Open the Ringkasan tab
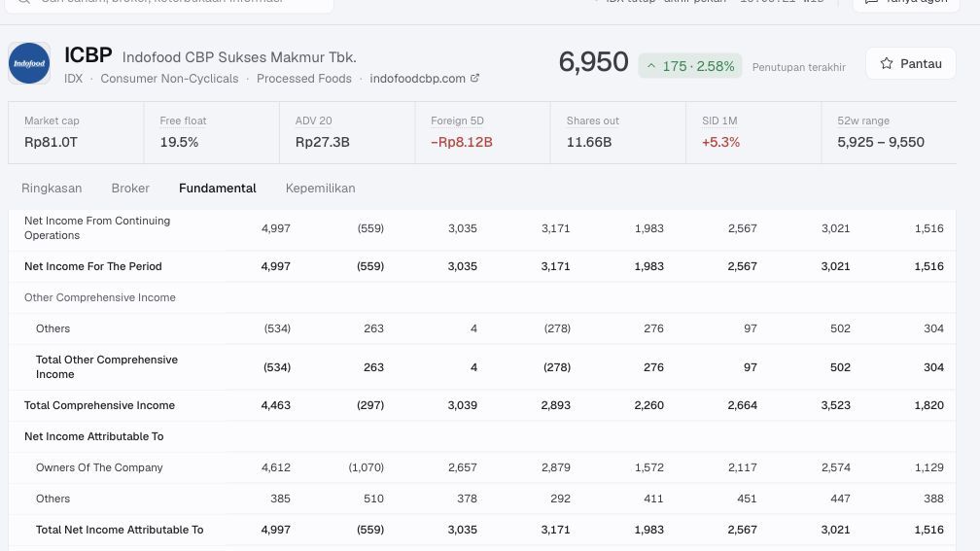The height and width of the screenshot is (551, 980). [x=52, y=189]
